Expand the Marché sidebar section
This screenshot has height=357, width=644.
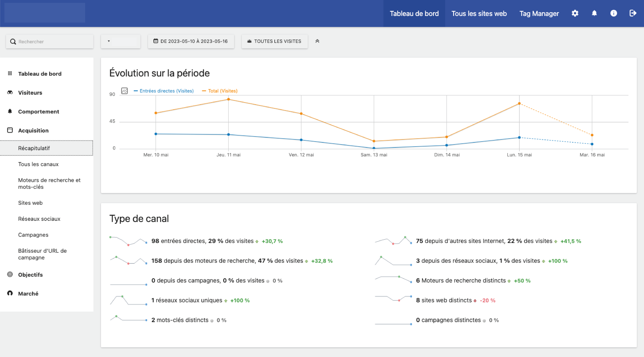click(28, 294)
